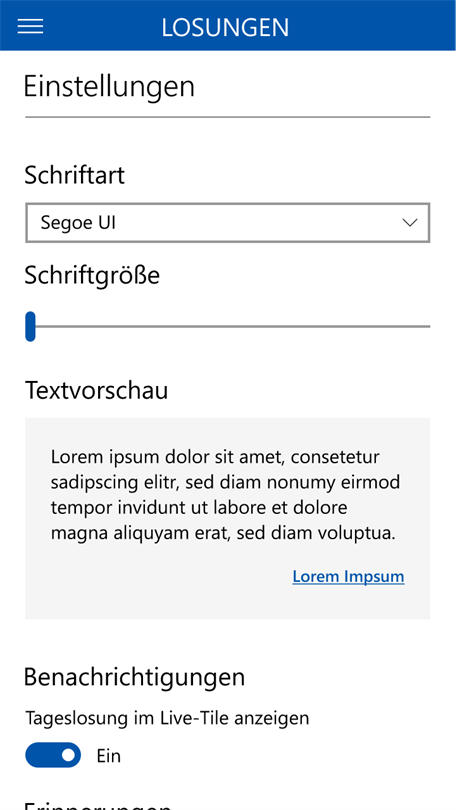Click the white knob of the toggle switch

point(68,755)
